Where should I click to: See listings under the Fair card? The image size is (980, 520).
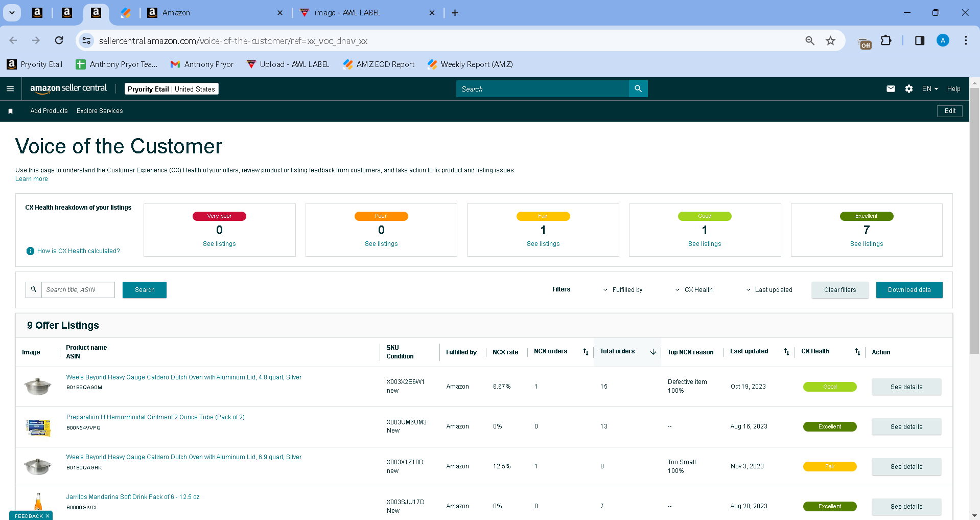[543, 244]
